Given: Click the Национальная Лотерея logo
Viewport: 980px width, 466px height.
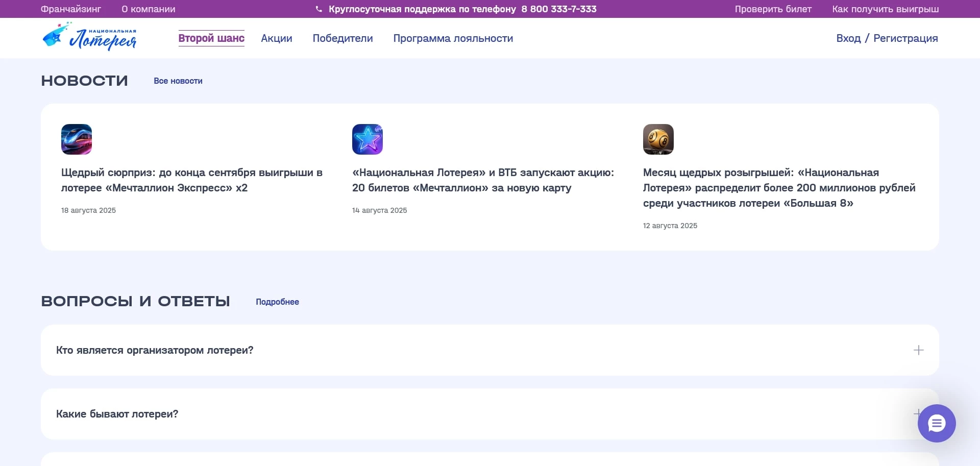Looking at the screenshot, I should pyautogui.click(x=89, y=36).
